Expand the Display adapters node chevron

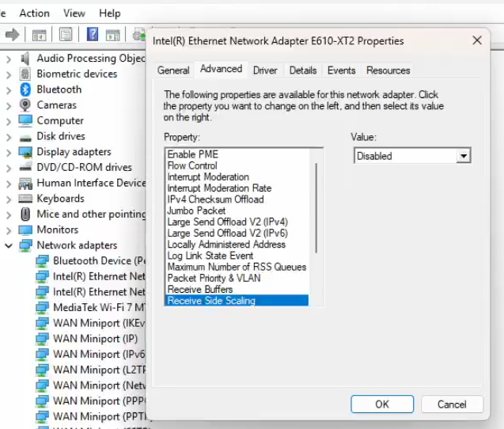tap(9, 153)
